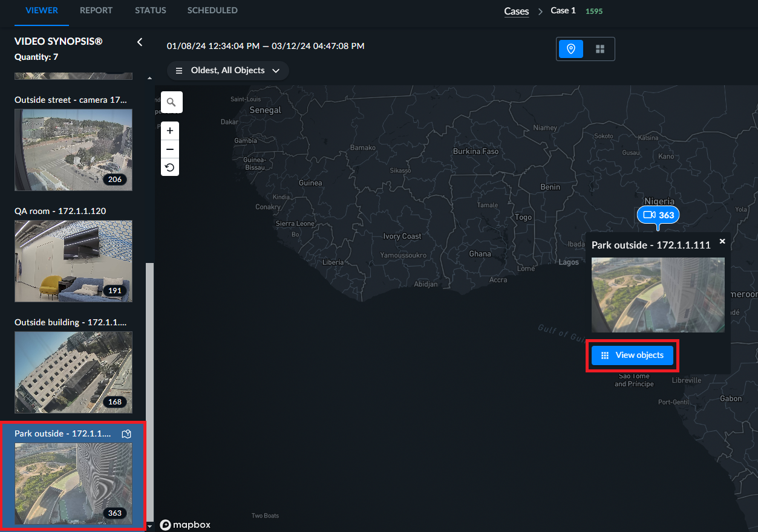
Task: Select the Park outside sidebar thumbnail
Action: pyautogui.click(x=73, y=484)
